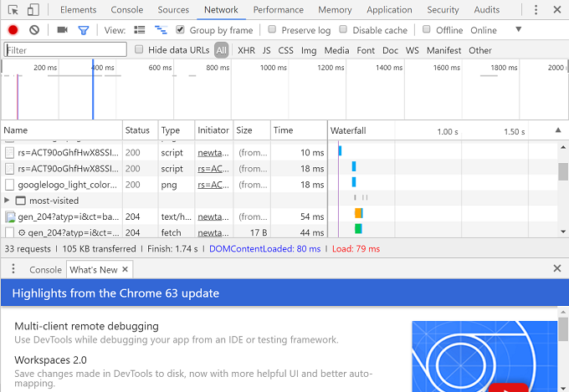Close the DevTools panel
Viewport: 569px width, 392px height.
pos(557,10)
